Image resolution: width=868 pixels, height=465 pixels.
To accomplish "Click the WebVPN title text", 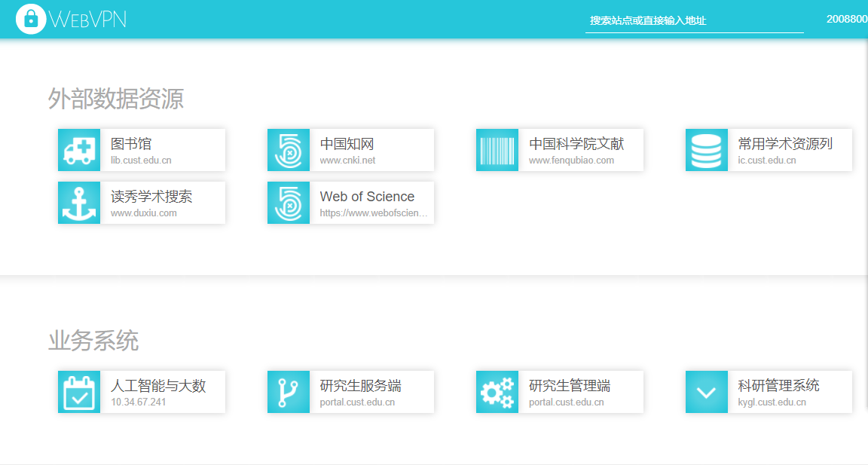I will [x=87, y=20].
